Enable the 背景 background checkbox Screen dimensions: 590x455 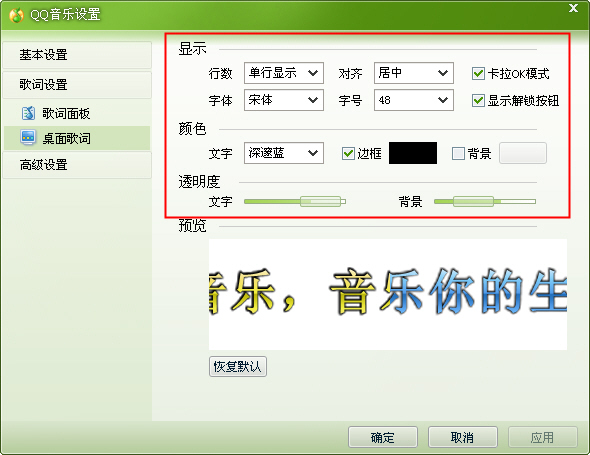tap(458, 153)
